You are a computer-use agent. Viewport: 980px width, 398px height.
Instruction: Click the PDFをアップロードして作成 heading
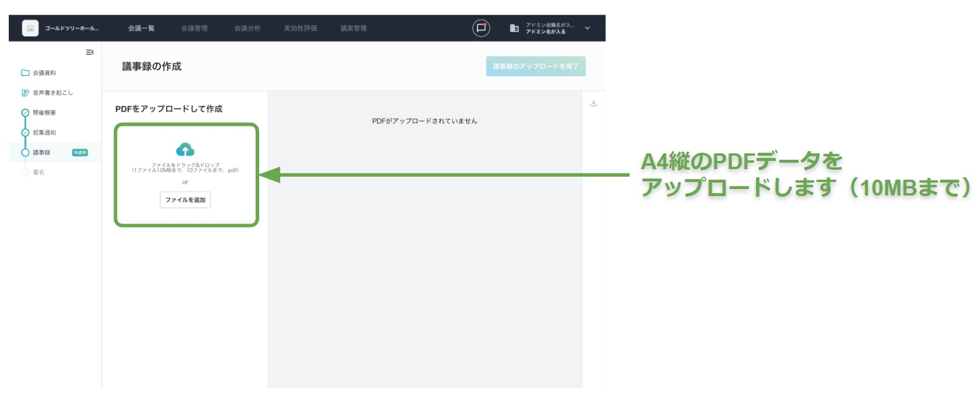169,109
